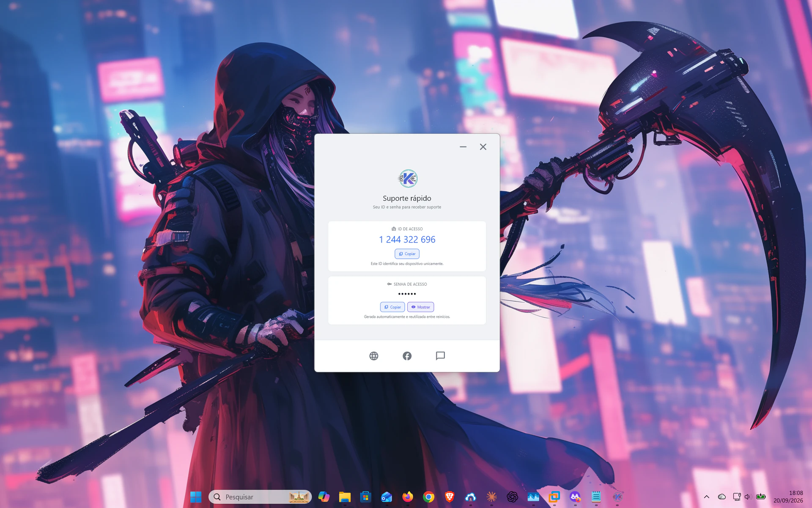The width and height of the screenshot is (812, 508).
Task: Copy the access password with Copiar button
Action: click(392, 307)
